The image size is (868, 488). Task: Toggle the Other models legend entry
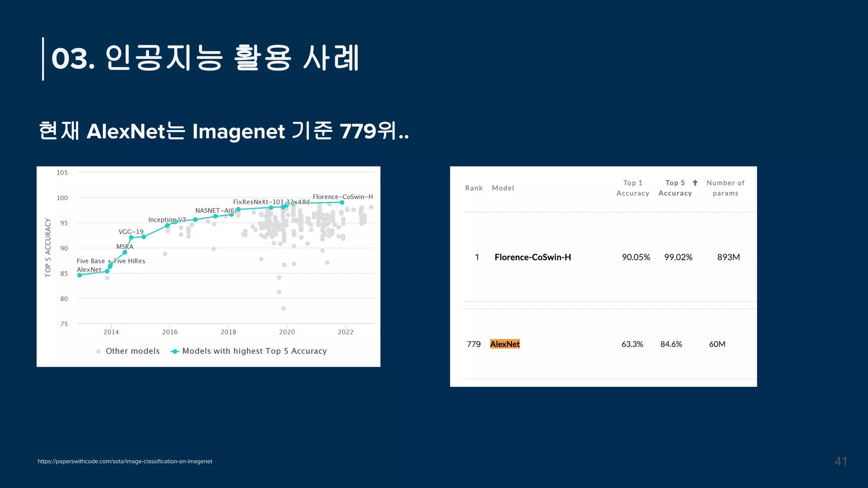(x=128, y=351)
